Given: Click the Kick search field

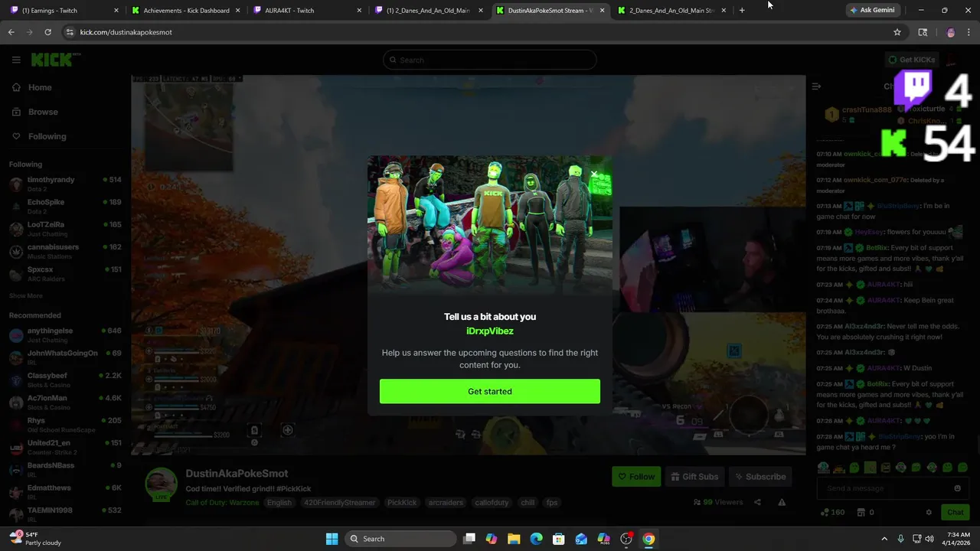Looking at the screenshot, I should tap(490, 60).
